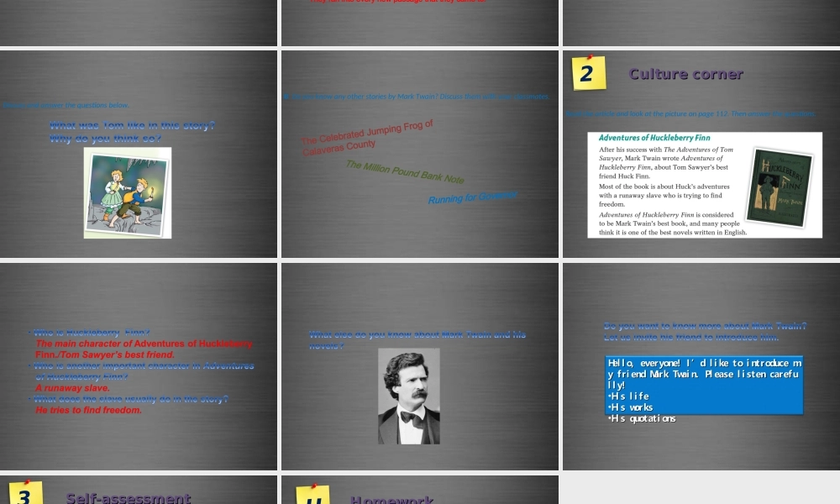Select the Culture corner slide title
This screenshot has height=504, width=840.
[x=686, y=75]
